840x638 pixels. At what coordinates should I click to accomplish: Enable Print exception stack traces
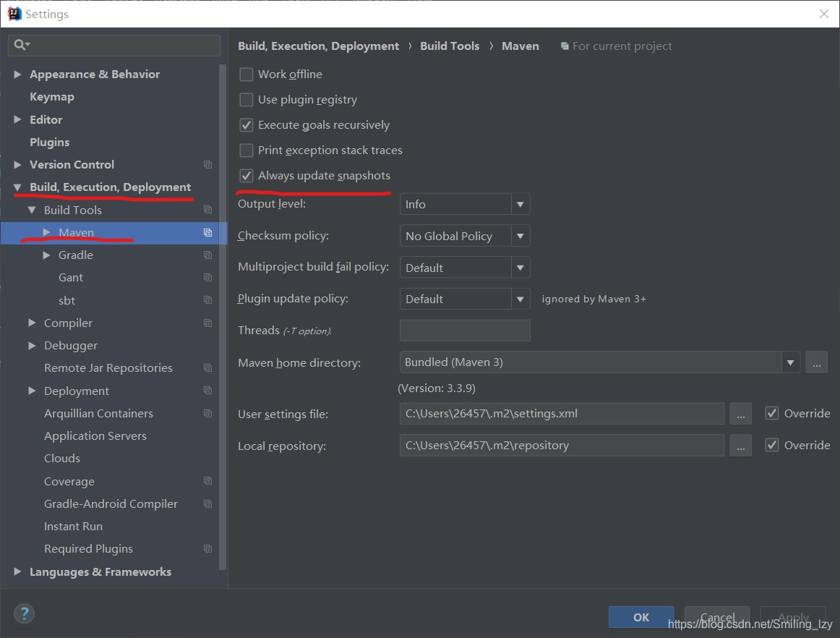[247, 150]
